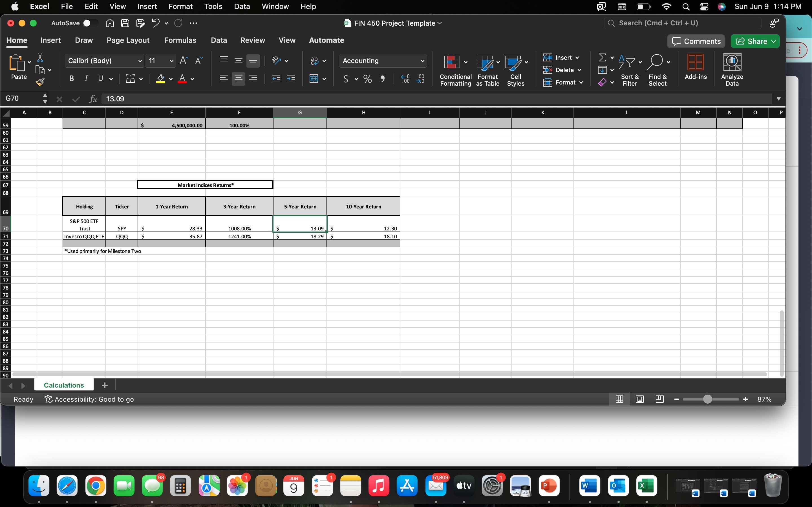Toggle italic formatting
The height and width of the screenshot is (507, 812).
86,79
